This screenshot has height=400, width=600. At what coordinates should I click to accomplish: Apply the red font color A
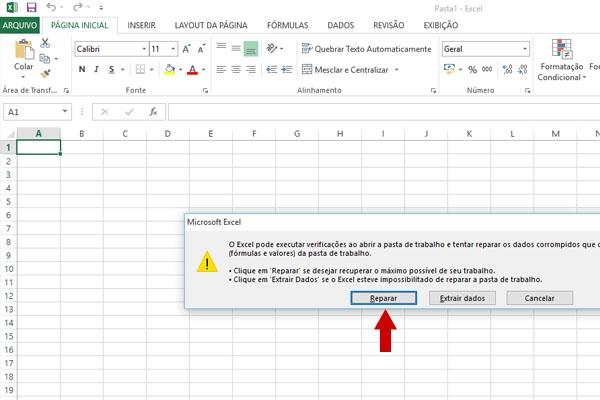(192, 69)
